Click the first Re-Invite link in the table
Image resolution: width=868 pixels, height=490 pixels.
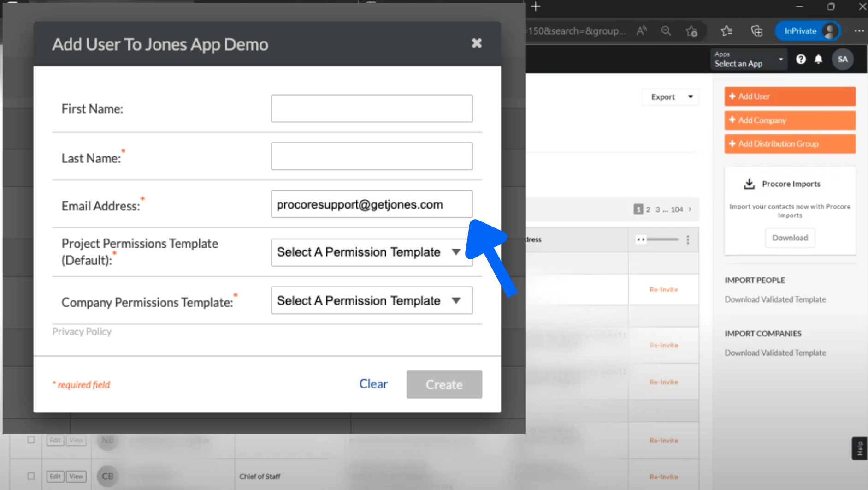(x=663, y=289)
